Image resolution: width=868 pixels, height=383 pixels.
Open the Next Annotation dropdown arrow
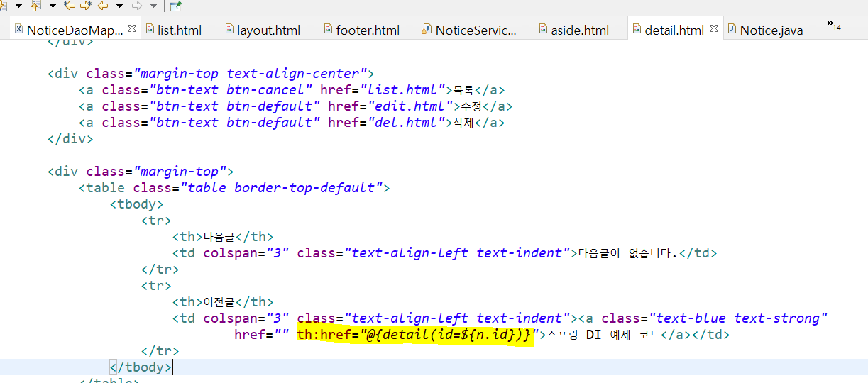tap(18, 6)
